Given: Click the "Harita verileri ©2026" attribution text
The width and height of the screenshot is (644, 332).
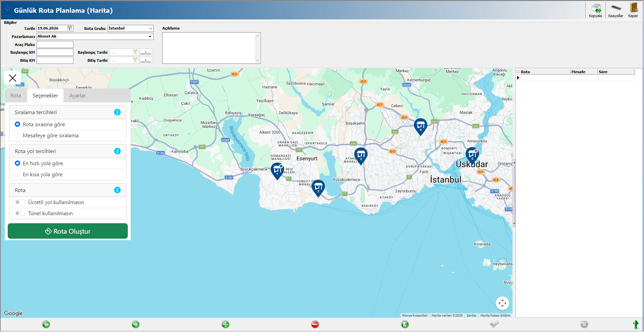Looking at the screenshot, I should pos(447,316).
